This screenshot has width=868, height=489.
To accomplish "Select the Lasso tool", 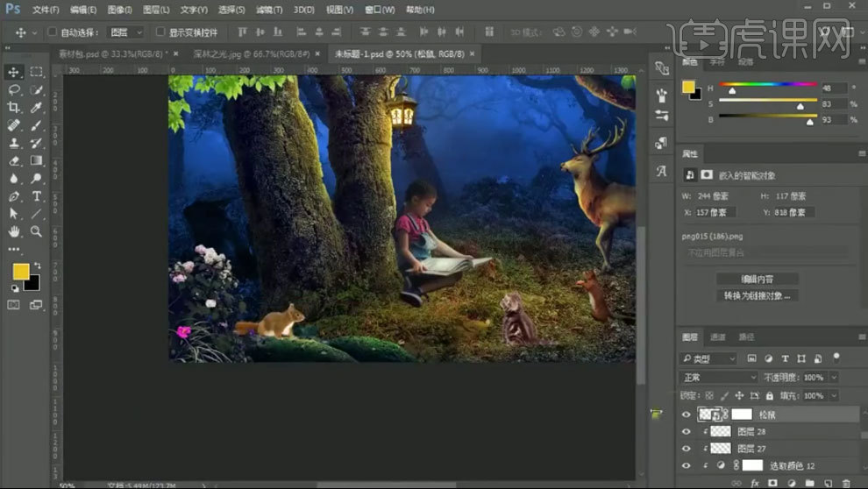I will [x=13, y=89].
